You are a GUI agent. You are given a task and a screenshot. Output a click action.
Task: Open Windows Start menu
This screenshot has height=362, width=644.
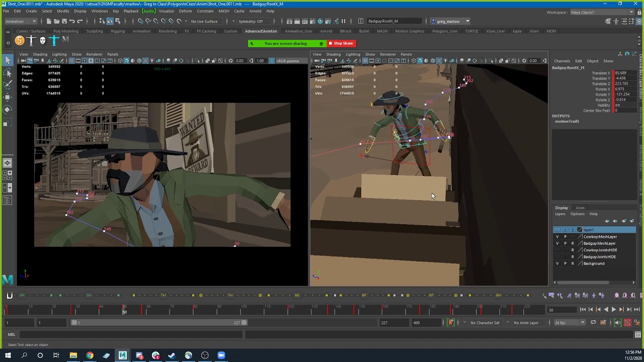[x=8, y=356]
